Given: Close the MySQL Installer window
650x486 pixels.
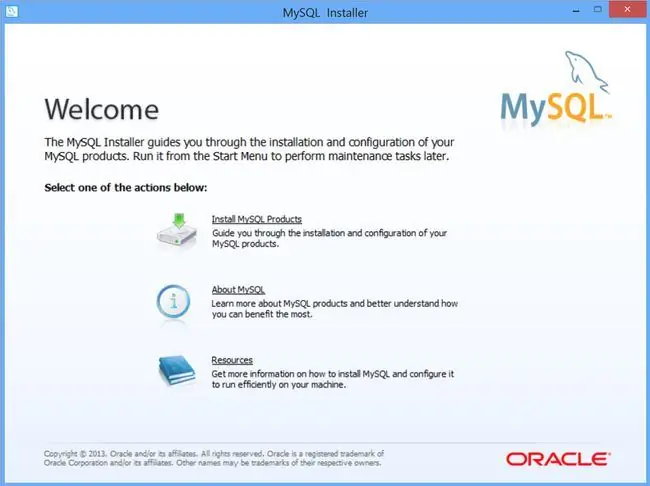Looking at the screenshot, I should pyautogui.click(x=627, y=9).
